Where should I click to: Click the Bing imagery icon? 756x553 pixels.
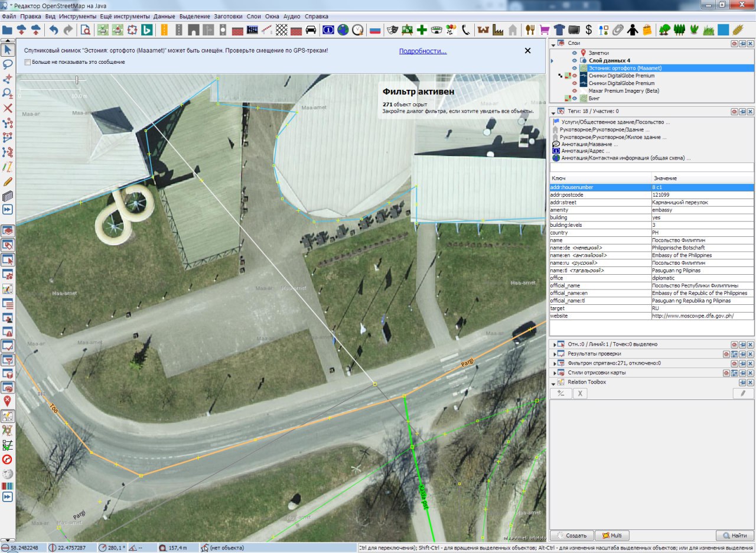(x=146, y=29)
